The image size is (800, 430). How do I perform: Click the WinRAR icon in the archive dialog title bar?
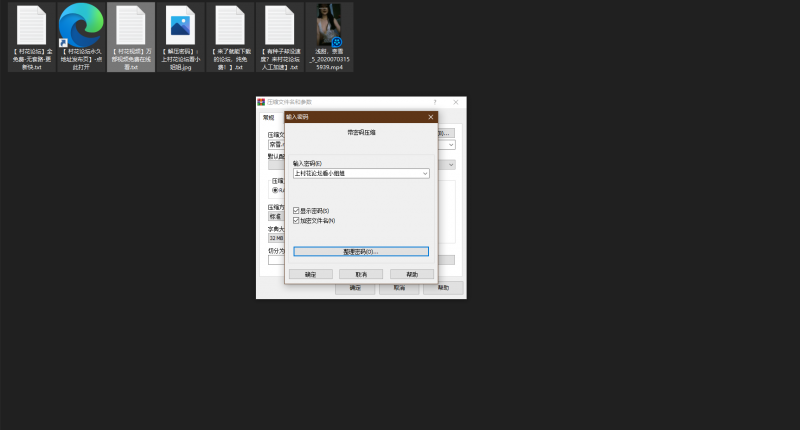(261, 102)
